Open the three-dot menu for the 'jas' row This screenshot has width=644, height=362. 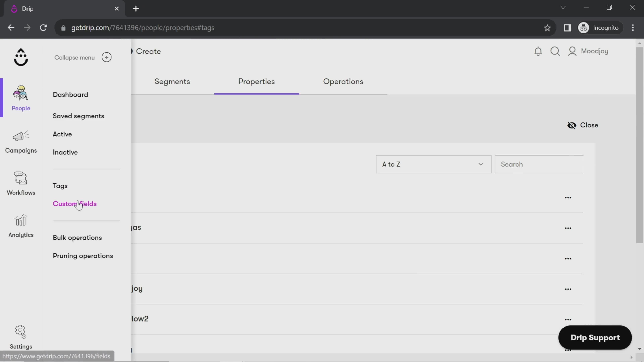click(568, 228)
